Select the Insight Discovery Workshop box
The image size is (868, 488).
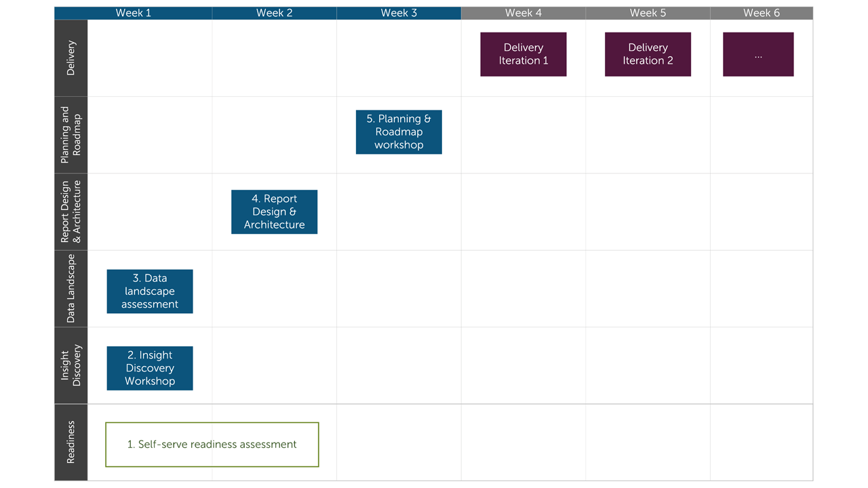[150, 368]
